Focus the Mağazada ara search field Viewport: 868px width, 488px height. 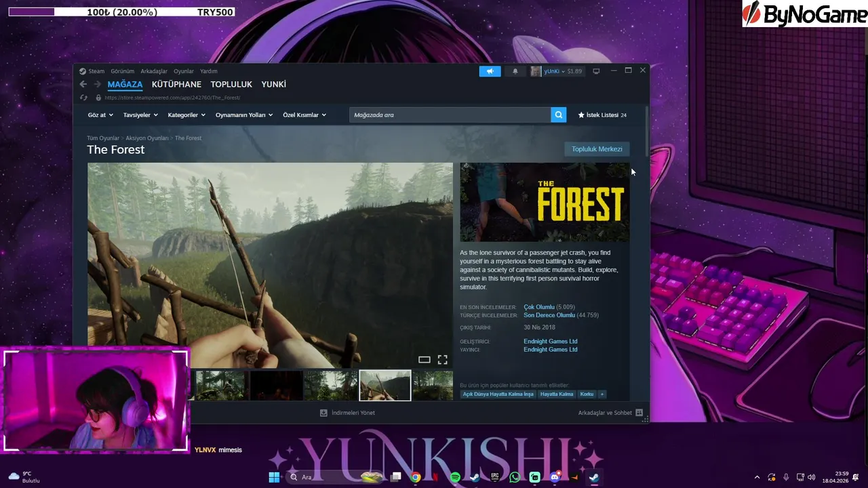[450, 115]
